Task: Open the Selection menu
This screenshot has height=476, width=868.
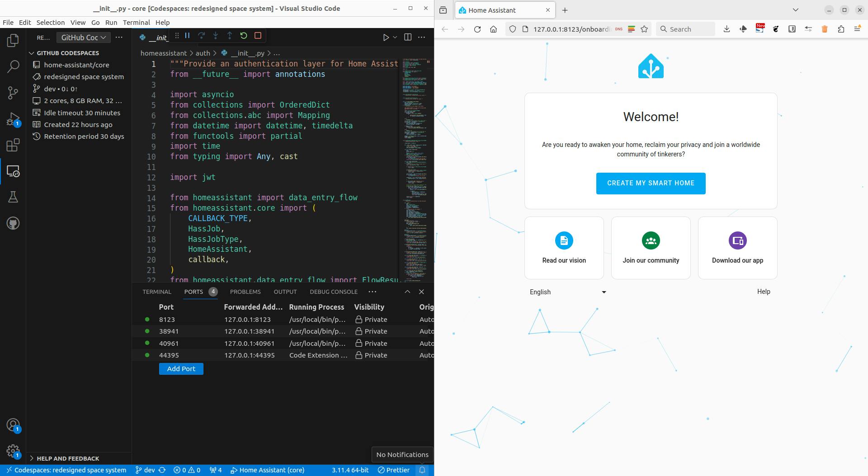Action: pos(51,22)
